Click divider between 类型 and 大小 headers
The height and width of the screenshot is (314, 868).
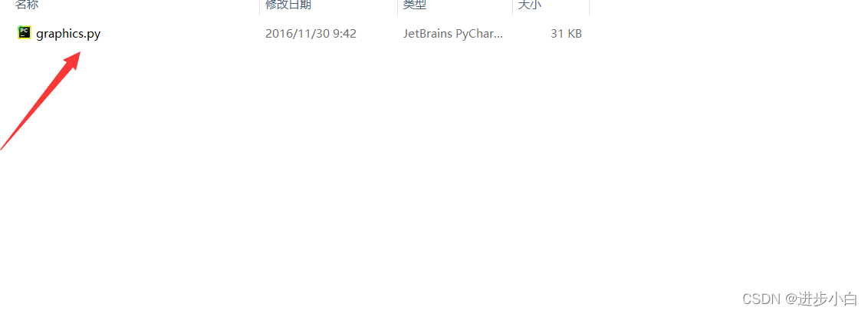513,7
